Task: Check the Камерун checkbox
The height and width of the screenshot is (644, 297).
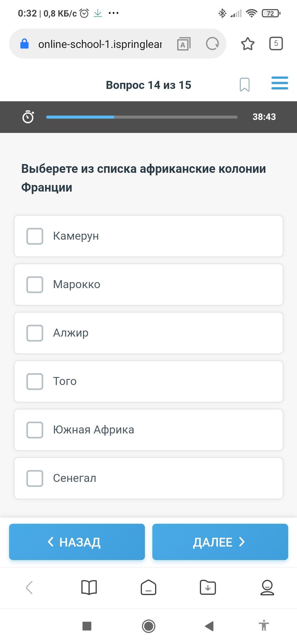Action: [x=35, y=236]
